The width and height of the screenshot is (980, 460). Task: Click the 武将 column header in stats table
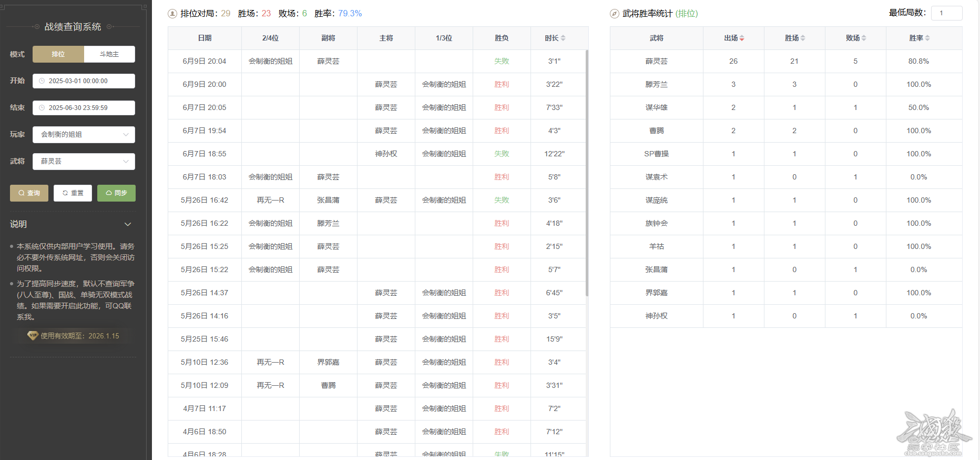click(657, 38)
